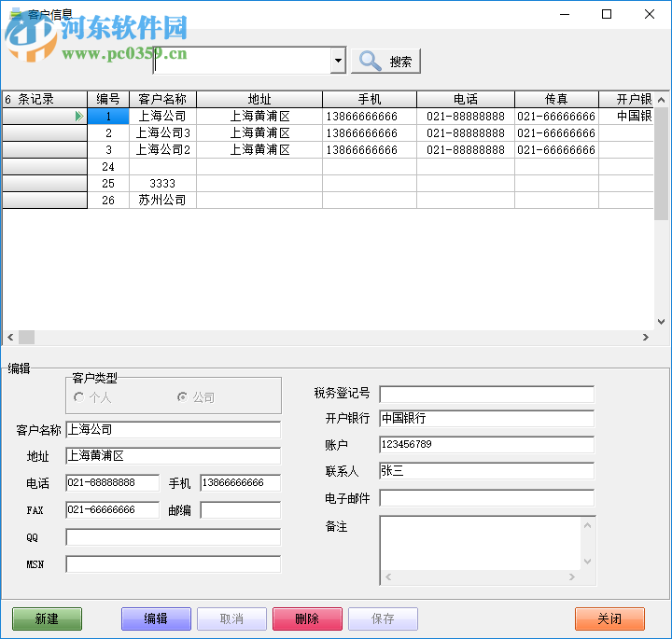Select the cell with 编号 24
The height and width of the screenshot is (639, 672).
(x=108, y=167)
